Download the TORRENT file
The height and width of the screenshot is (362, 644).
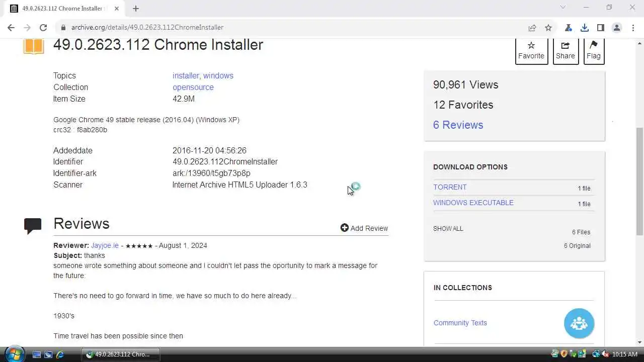click(x=450, y=187)
